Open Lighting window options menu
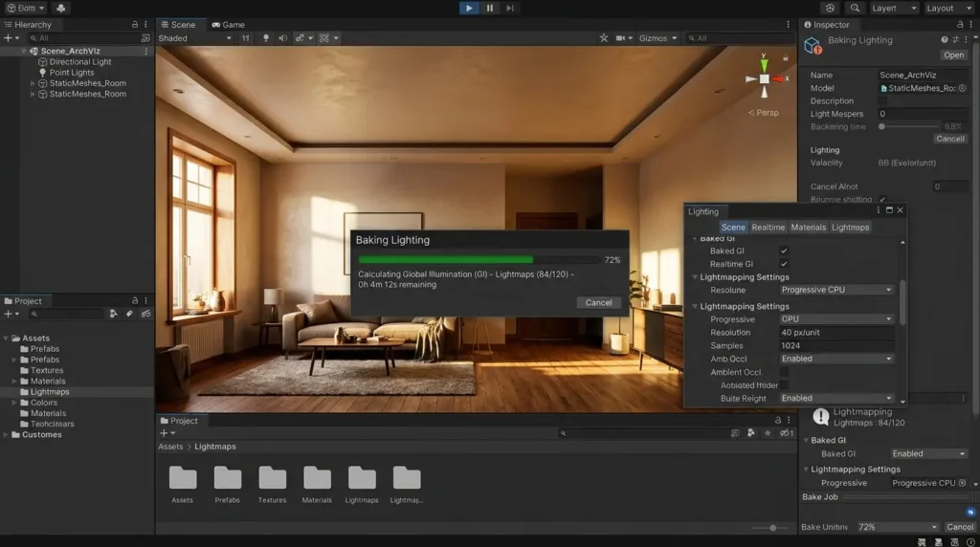Image resolution: width=980 pixels, height=547 pixels. tap(879, 210)
